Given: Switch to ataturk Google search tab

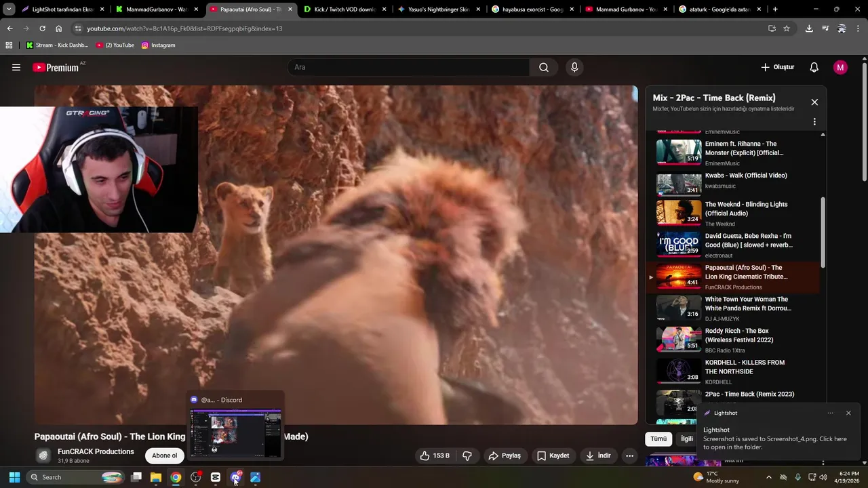Looking at the screenshot, I should point(720,9).
